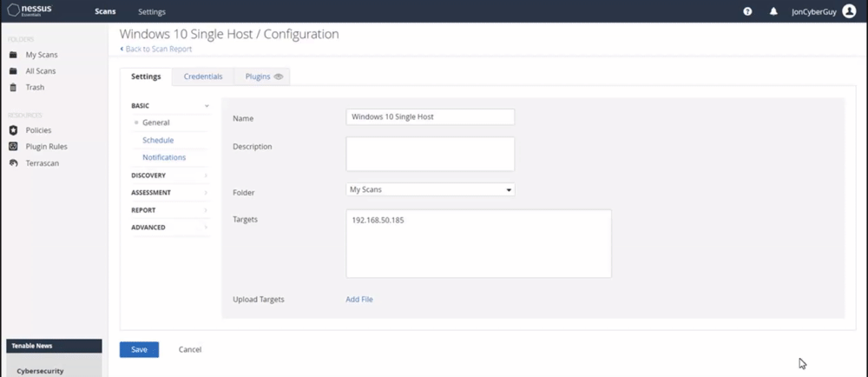
Task: Click the Save button
Action: (x=140, y=349)
